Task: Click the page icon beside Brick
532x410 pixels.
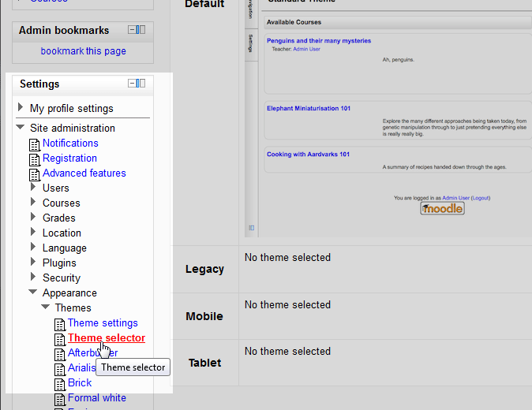Action: 59,383
